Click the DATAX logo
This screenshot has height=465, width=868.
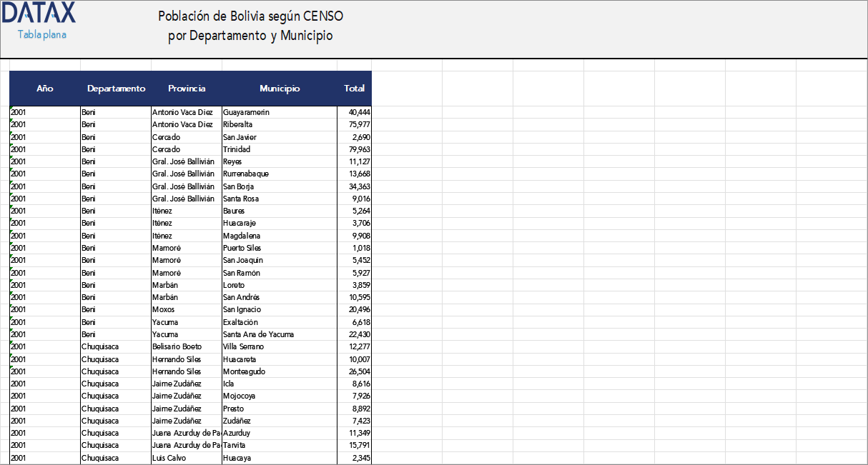coord(39,14)
